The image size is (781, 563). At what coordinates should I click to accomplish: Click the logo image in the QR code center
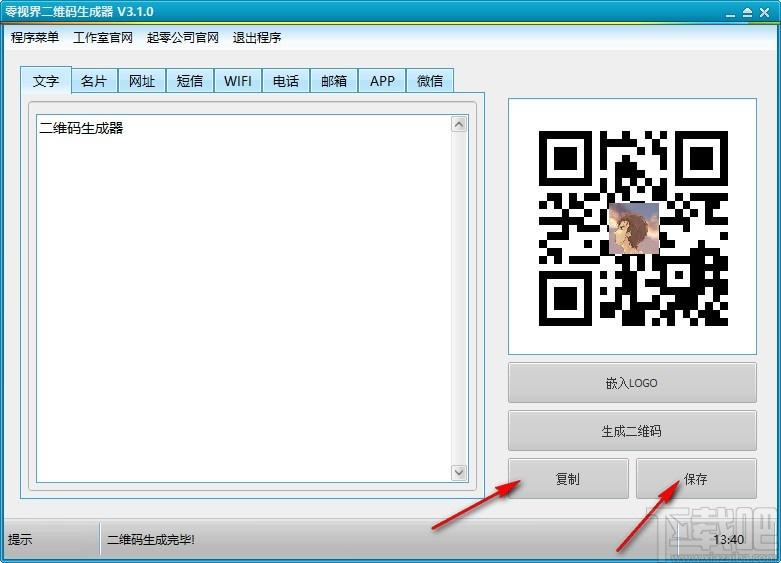[634, 228]
